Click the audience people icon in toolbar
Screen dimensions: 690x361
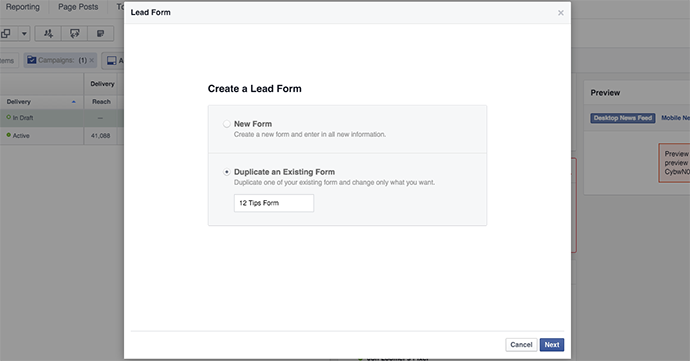pyautogui.click(x=48, y=33)
